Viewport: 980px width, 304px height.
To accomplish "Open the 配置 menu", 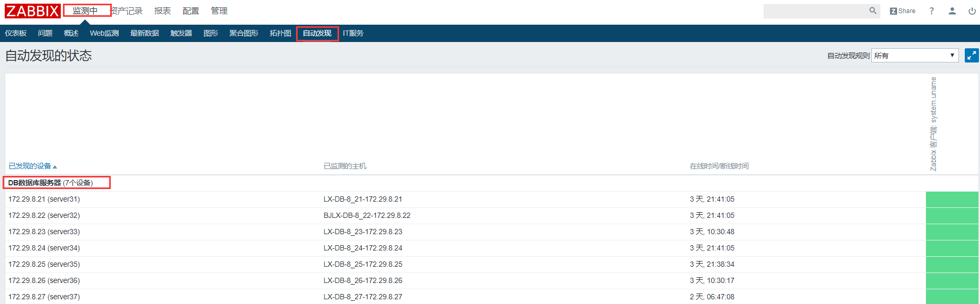I will (x=191, y=11).
